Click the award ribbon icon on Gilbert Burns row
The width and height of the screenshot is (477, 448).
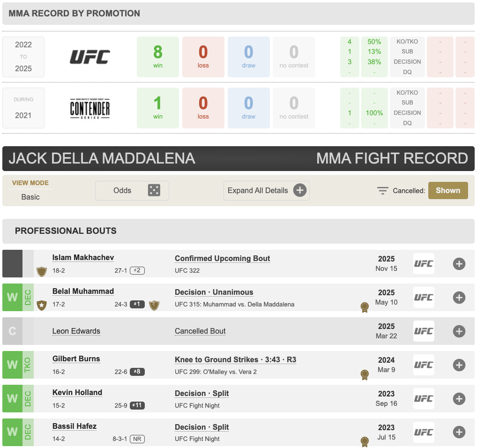[x=364, y=374]
